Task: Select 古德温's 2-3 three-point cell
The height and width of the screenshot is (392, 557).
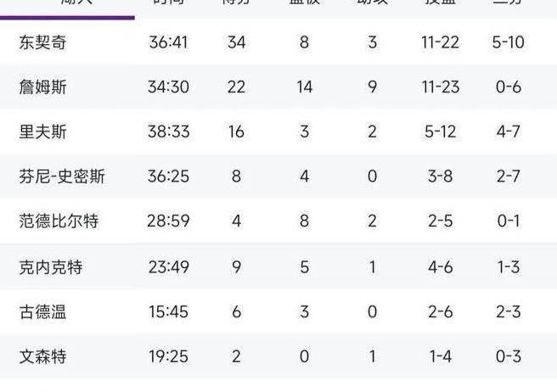Action: pyautogui.click(x=508, y=311)
